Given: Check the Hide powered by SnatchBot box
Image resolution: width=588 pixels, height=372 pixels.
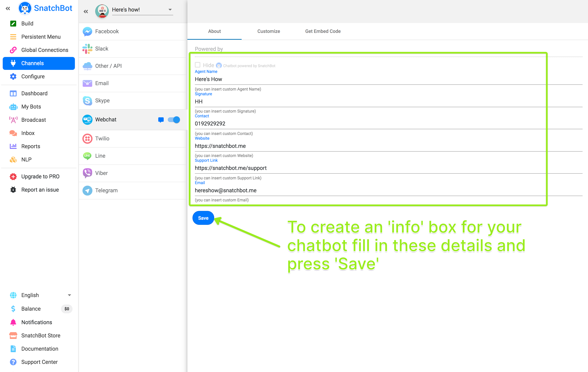Looking at the screenshot, I should pyautogui.click(x=198, y=65).
